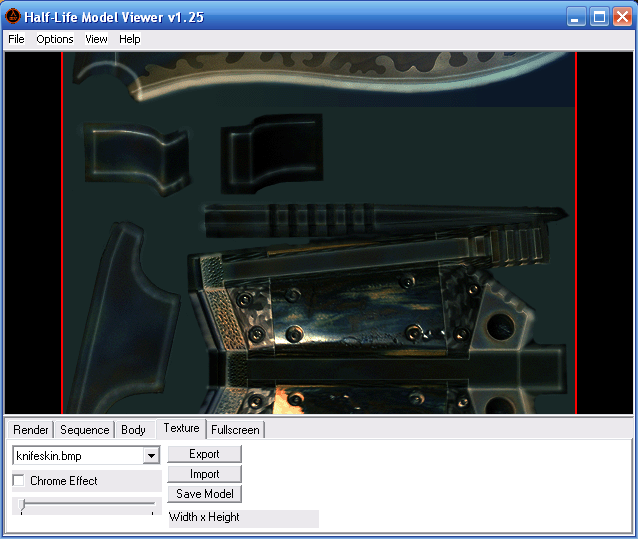Image resolution: width=638 pixels, height=539 pixels.
Task: Maximize the Model Viewer window
Action: pyautogui.click(x=599, y=16)
